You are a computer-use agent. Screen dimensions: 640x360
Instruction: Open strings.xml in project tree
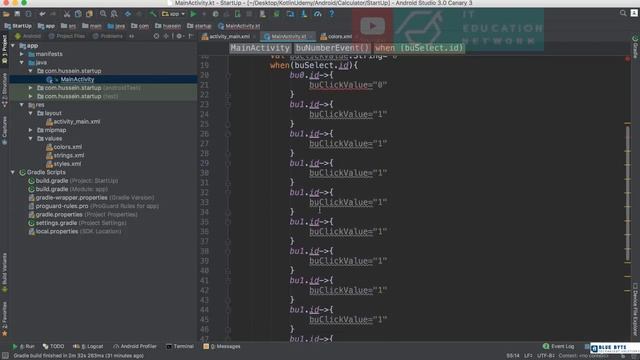pos(65,156)
